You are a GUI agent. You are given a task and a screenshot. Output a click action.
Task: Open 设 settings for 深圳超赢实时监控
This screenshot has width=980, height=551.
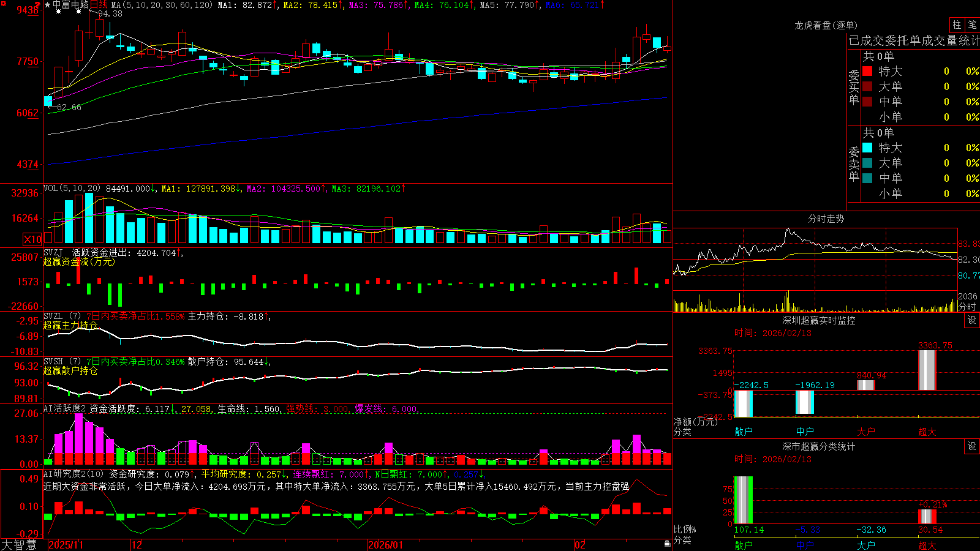972,320
